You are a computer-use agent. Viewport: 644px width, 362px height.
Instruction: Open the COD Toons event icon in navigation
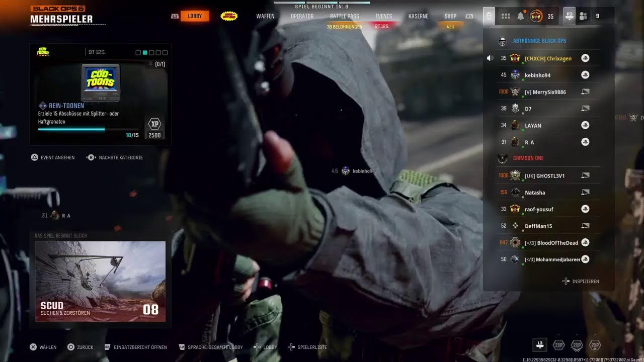(229, 16)
